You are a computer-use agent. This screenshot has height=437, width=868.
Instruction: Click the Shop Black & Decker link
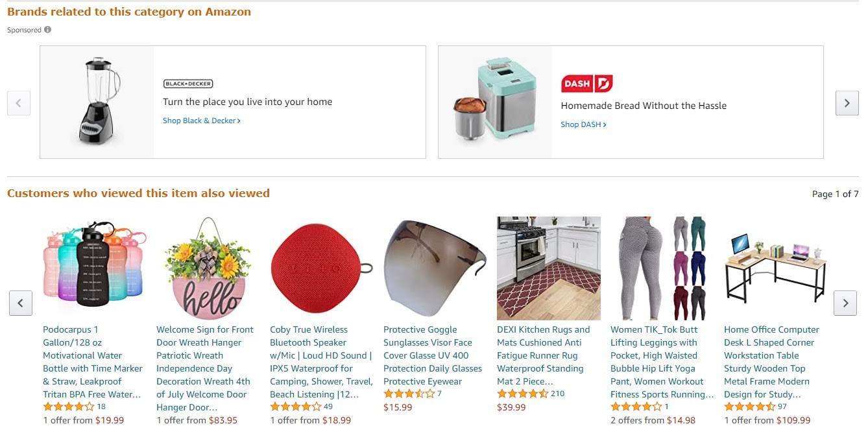(x=201, y=121)
